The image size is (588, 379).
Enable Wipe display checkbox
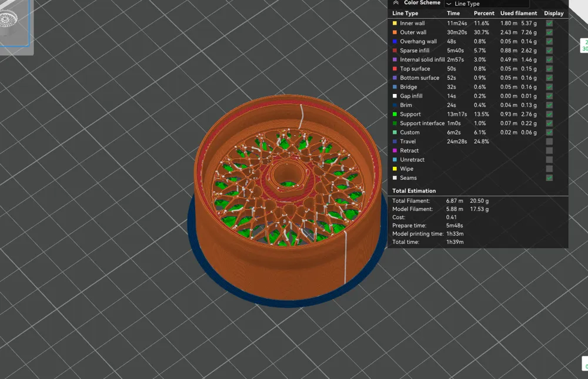pos(549,169)
